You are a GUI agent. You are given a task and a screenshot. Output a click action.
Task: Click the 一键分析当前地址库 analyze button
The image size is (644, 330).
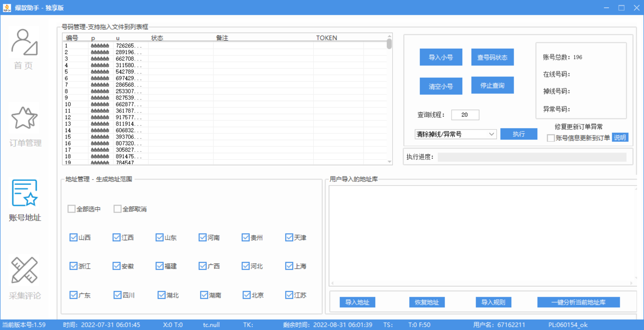pyautogui.click(x=578, y=302)
